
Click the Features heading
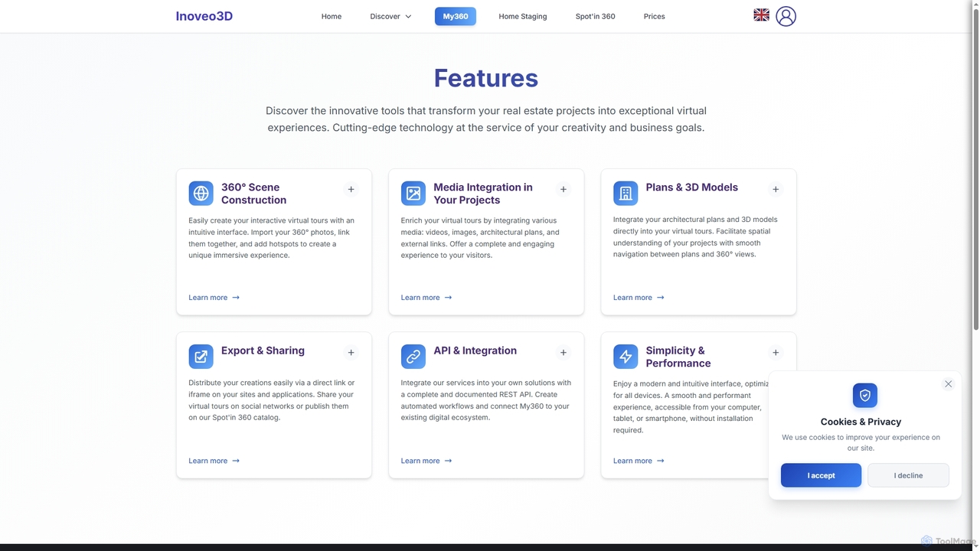click(486, 78)
